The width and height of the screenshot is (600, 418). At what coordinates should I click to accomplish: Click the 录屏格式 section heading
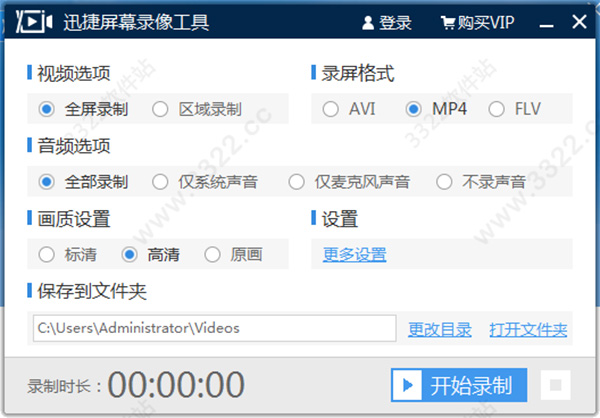[x=358, y=73]
